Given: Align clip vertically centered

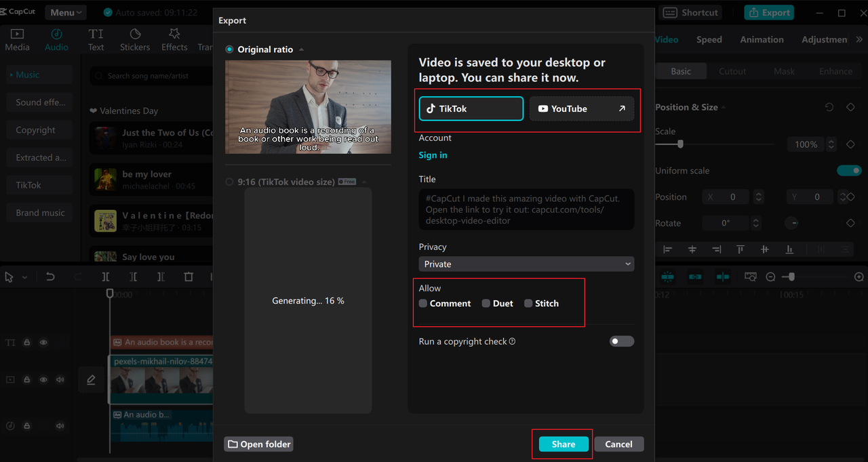Looking at the screenshot, I should [x=765, y=249].
